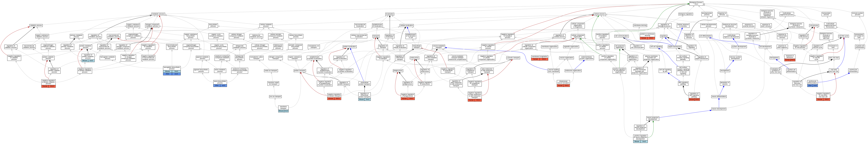
Task: Click the 'metal ion transport' node
Action: click(271, 71)
